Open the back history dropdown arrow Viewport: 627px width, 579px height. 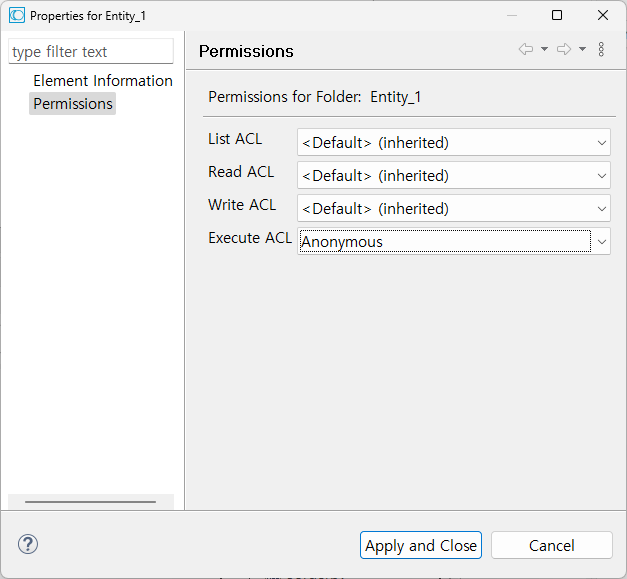tap(544, 49)
